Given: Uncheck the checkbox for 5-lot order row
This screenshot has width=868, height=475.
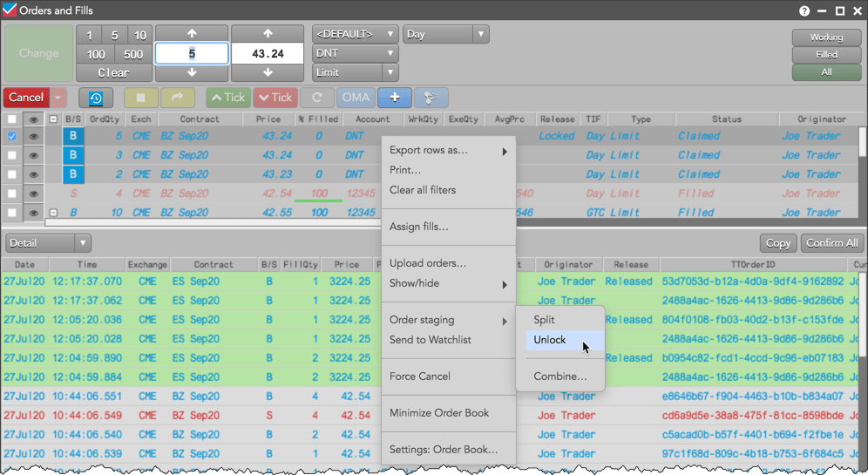Looking at the screenshot, I should [11, 136].
